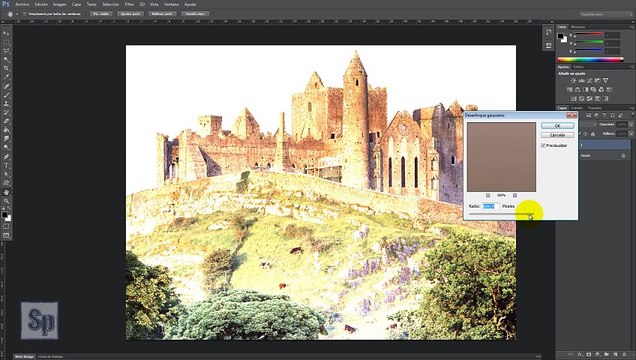Add a Hue/Saturation adjustment

pos(569,90)
